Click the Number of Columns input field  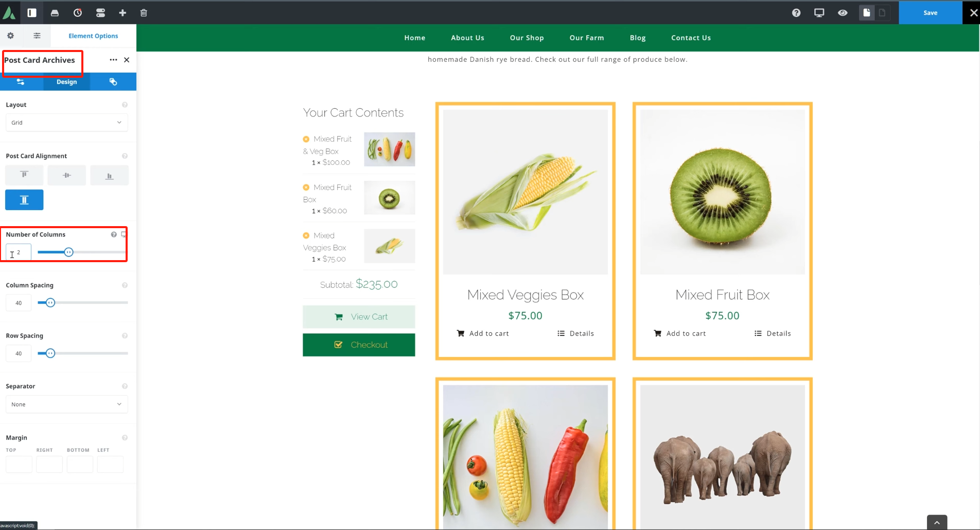tap(19, 252)
